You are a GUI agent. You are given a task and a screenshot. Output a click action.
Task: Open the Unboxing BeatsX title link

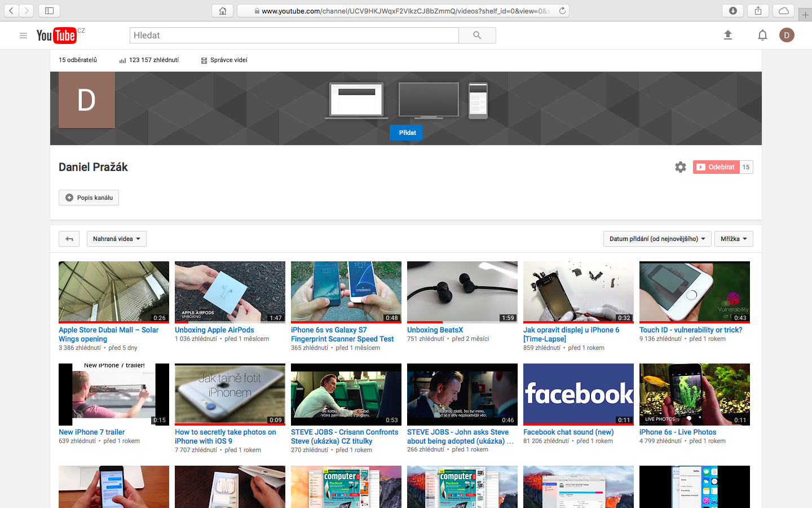(435, 330)
